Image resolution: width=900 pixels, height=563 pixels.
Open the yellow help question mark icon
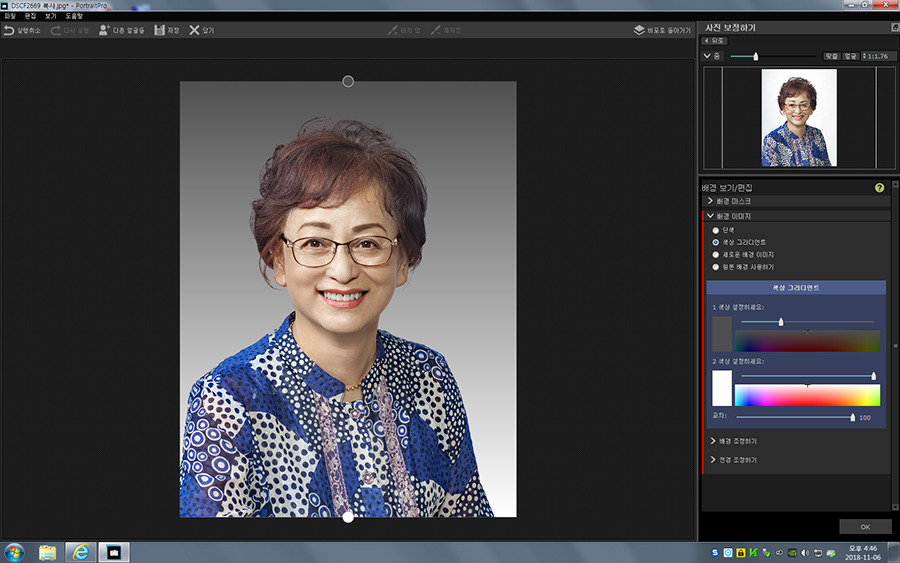pos(879,188)
